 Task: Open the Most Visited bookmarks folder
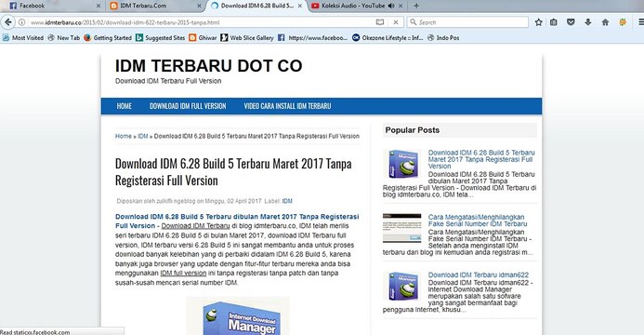click(23, 38)
